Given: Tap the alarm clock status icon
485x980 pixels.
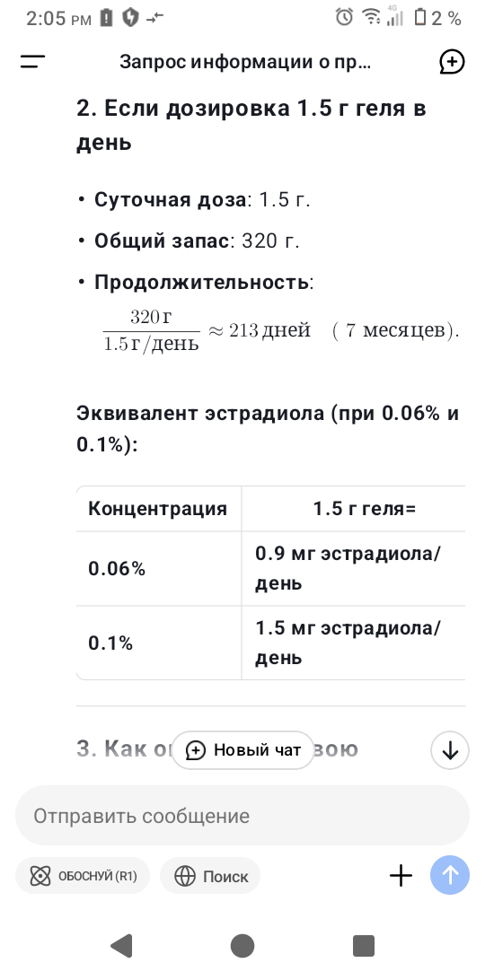Looking at the screenshot, I should (344, 18).
